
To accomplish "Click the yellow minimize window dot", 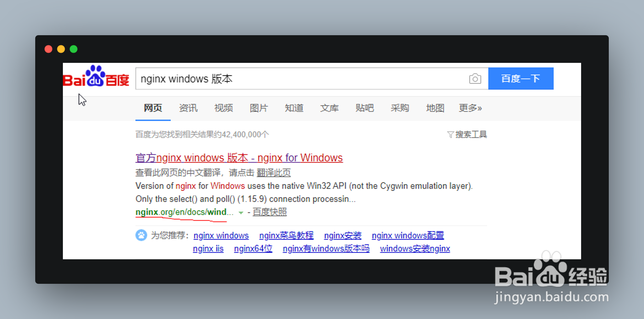I will (x=61, y=49).
